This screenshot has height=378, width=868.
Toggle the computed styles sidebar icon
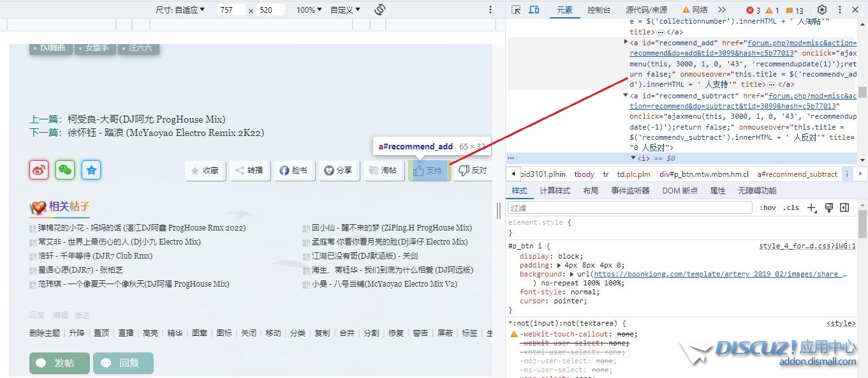[x=844, y=208]
